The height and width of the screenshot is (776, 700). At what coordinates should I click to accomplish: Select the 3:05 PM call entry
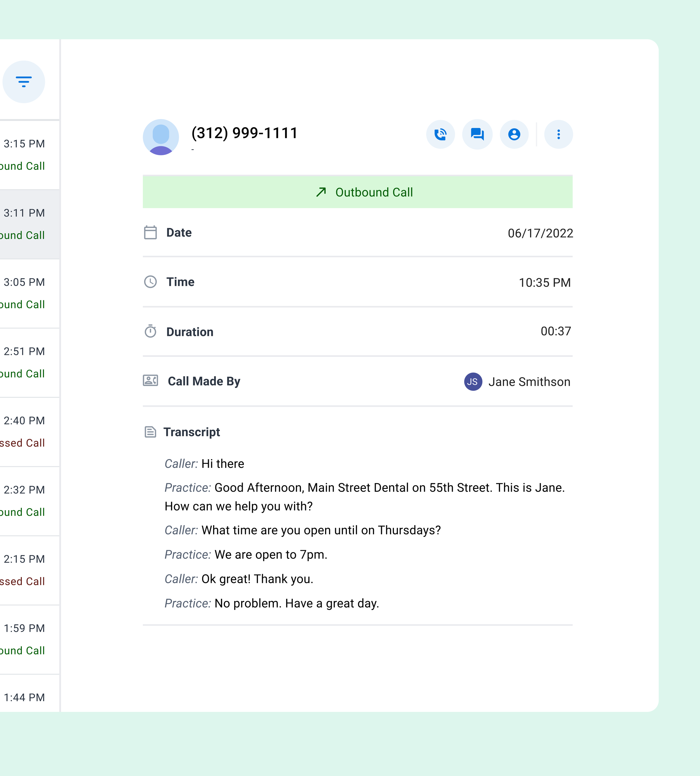click(30, 294)
